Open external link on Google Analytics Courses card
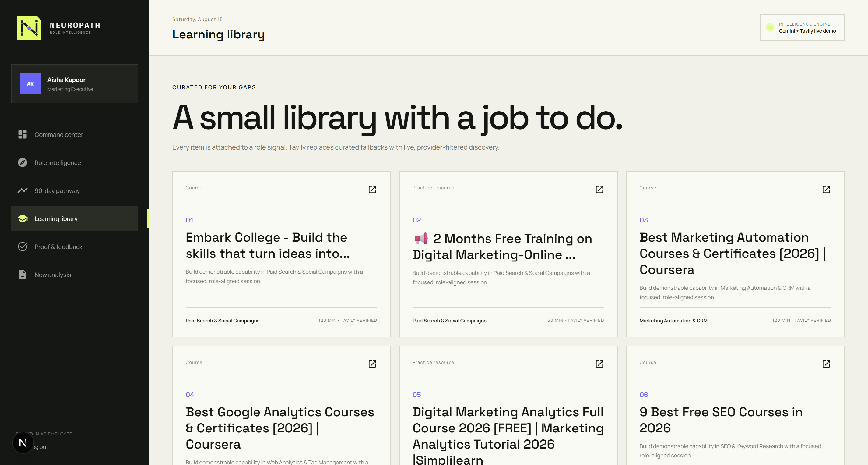This screenshot has height=465, width=868. (x=372, y=364)
